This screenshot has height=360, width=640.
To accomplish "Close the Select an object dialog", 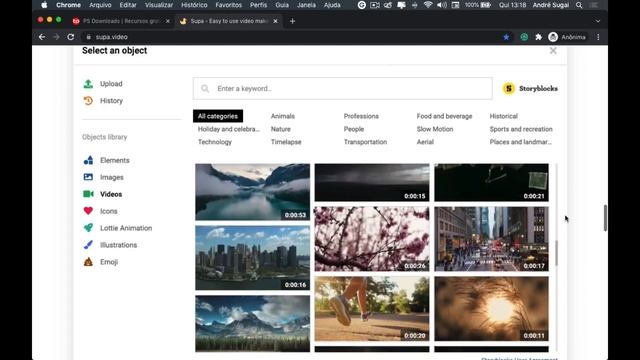I will coord(553,51).
